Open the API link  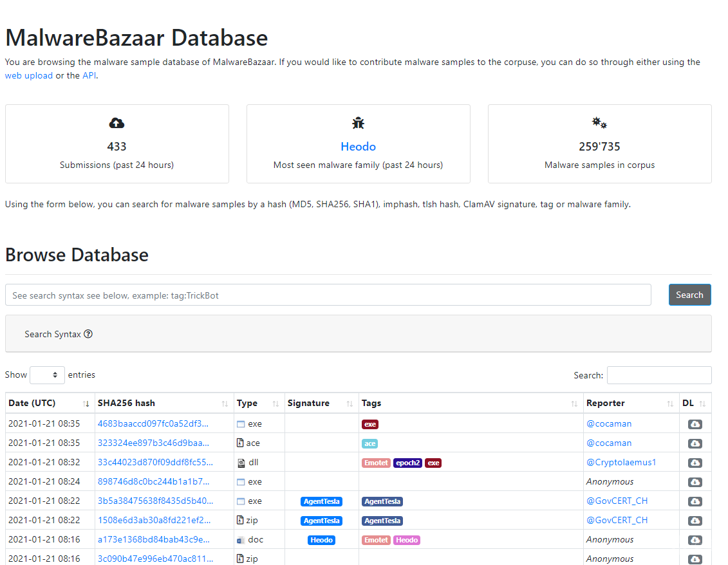click(89, 75)
